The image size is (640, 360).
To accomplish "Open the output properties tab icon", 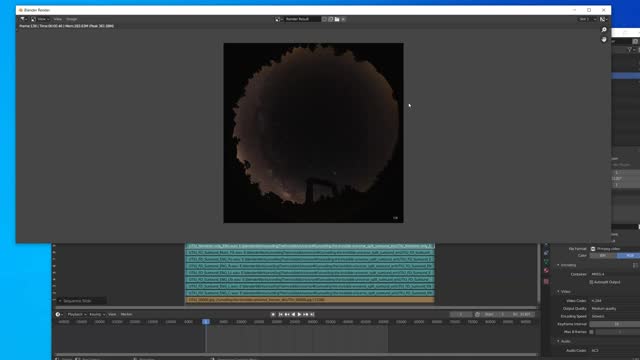I will click(x=546, y=253).
